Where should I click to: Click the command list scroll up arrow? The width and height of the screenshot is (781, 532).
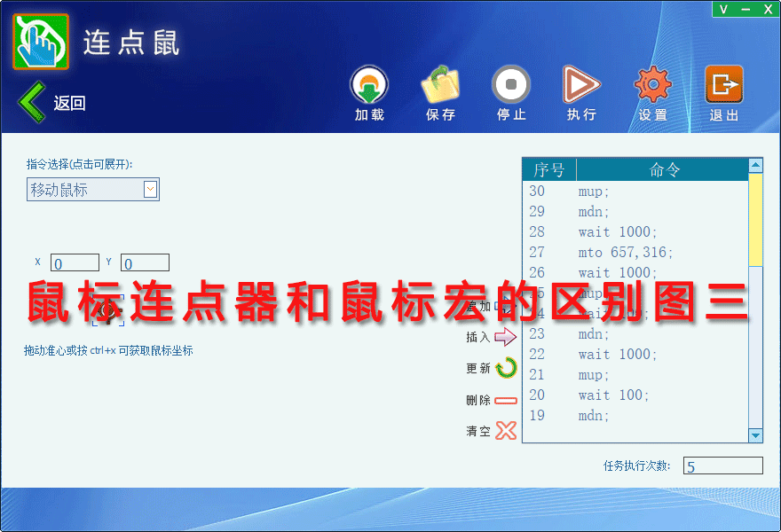pyautogui.click(x=755, y=165)
